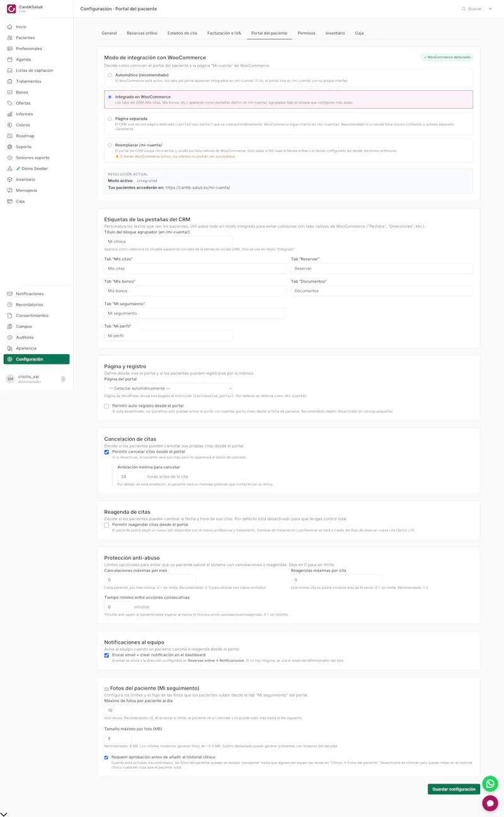Click the Reagendas máximas por cita field
The height and width of the screenshot is (817, 504).
336,580
